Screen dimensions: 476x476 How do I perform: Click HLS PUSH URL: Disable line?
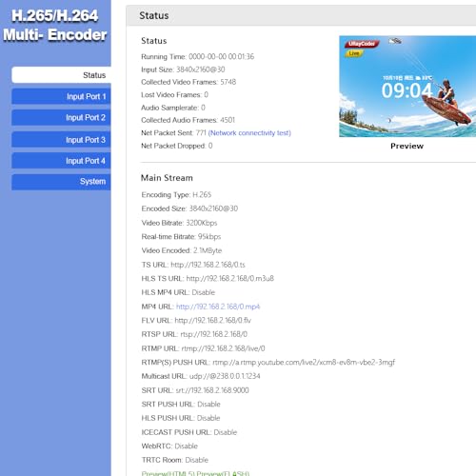(181, 418)
